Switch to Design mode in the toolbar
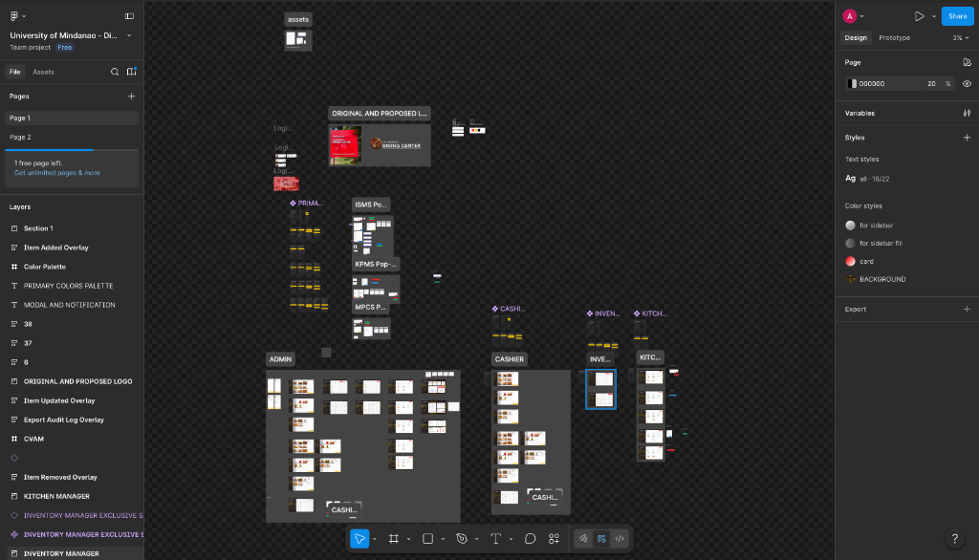Image resolution: width=979 pixels, height=560 pixels. [601, 539]
